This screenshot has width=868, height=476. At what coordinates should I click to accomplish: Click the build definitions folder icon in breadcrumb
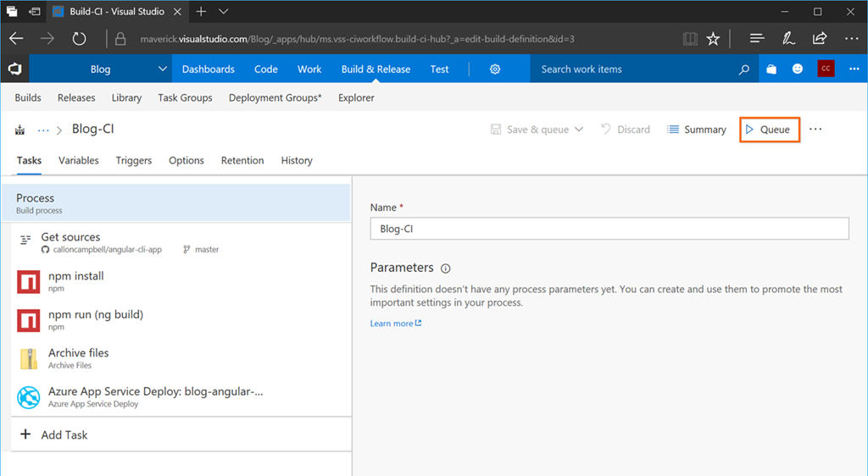(x=19, y=130)
